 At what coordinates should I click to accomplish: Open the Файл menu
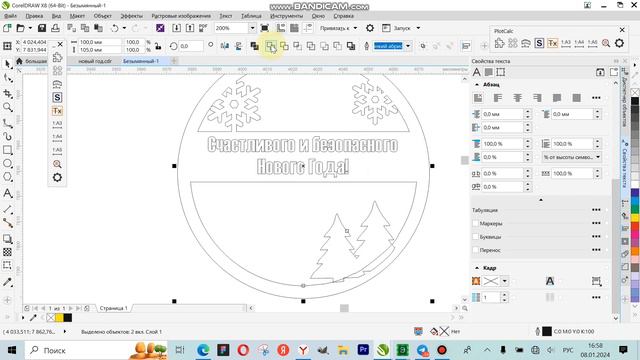click(x=11, y=16)
